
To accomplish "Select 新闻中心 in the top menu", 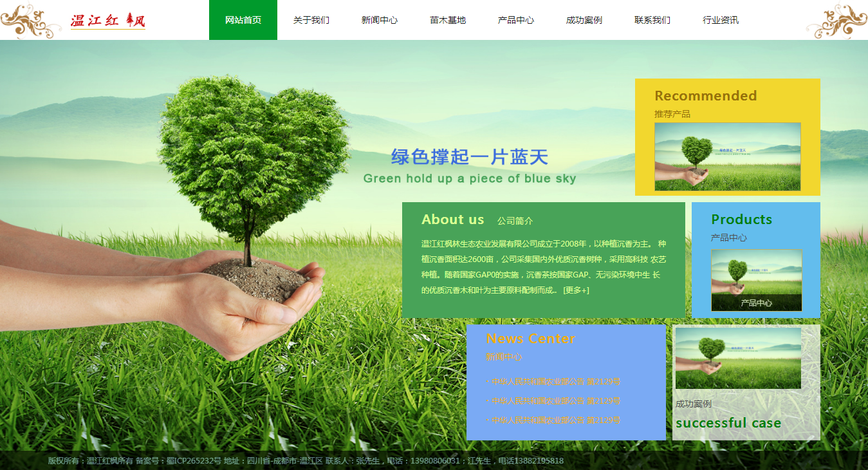I will coord(380,20).
